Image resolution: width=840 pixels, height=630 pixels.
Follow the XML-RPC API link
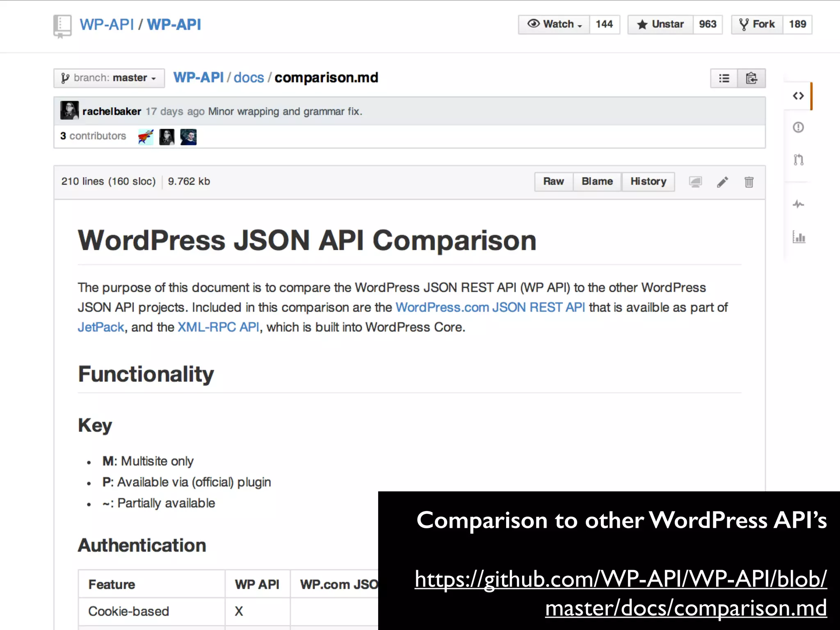(218, 327)
